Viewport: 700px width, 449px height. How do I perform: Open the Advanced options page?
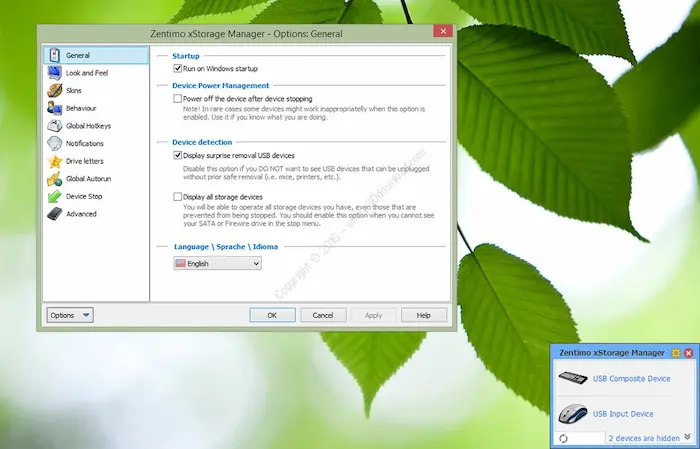click(x=96, y=214)
